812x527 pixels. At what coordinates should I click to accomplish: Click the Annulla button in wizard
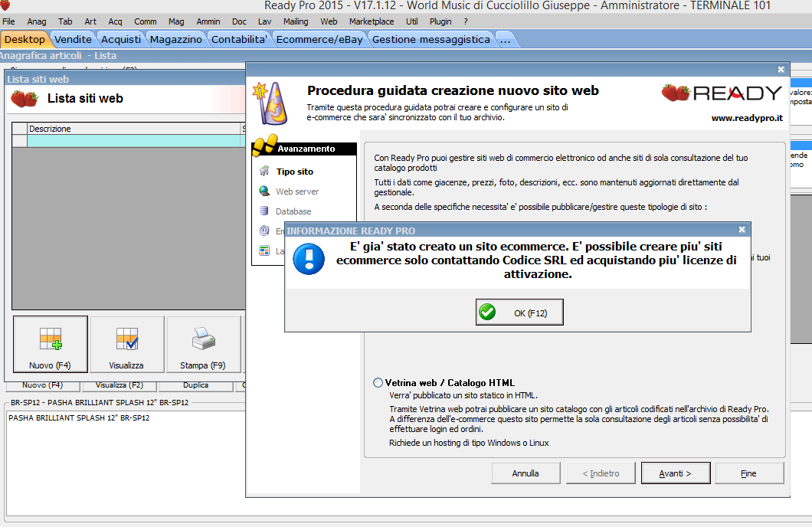[526, 473]
